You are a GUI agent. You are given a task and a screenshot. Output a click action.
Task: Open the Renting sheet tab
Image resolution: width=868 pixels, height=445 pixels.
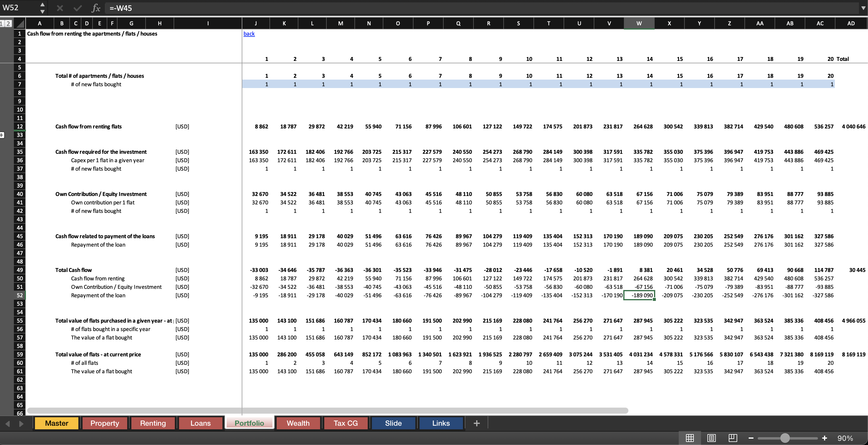[153, 423]
